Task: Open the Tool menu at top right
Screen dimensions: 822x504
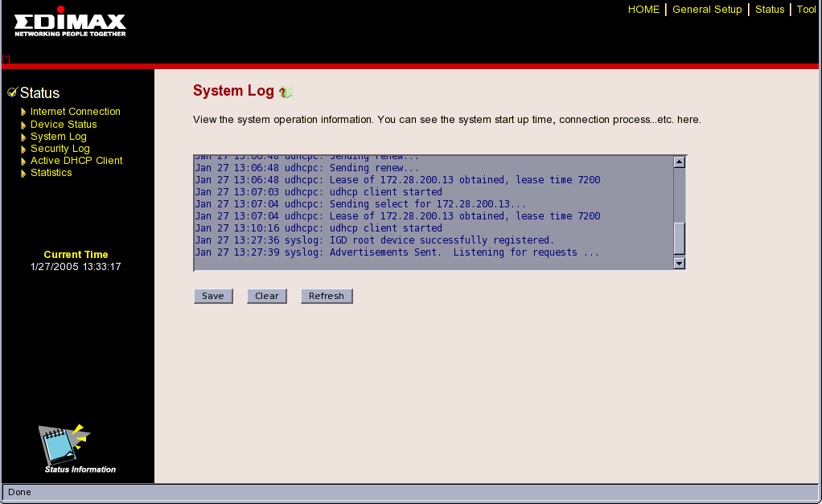Action: [806, 10]
